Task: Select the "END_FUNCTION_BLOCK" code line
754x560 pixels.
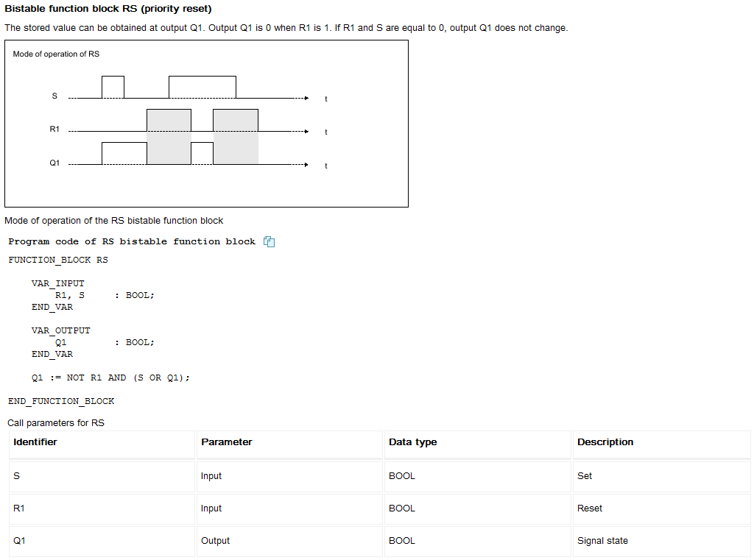Action: (x=61, y=401)
